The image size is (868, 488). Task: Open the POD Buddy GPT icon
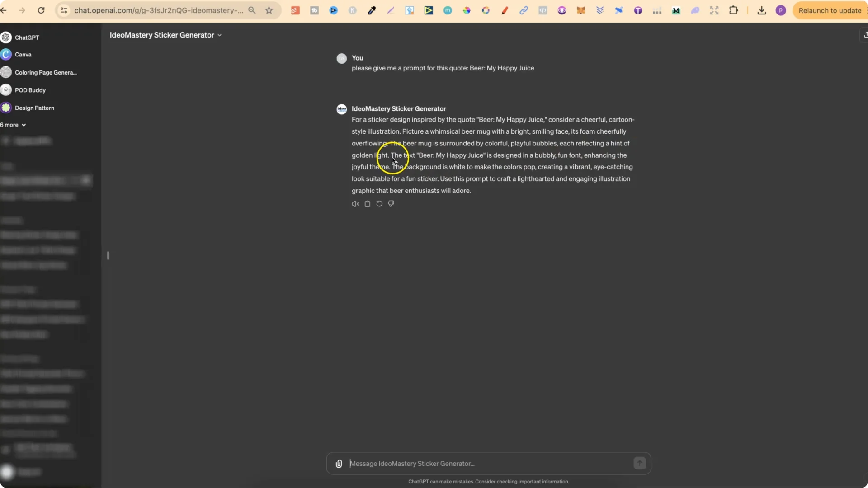pyautogui.click(x=5, y=90)
